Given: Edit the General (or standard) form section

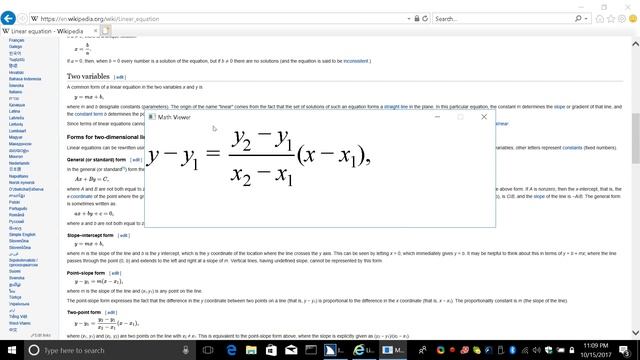Looking at the screenshot, I should point(136,160).
